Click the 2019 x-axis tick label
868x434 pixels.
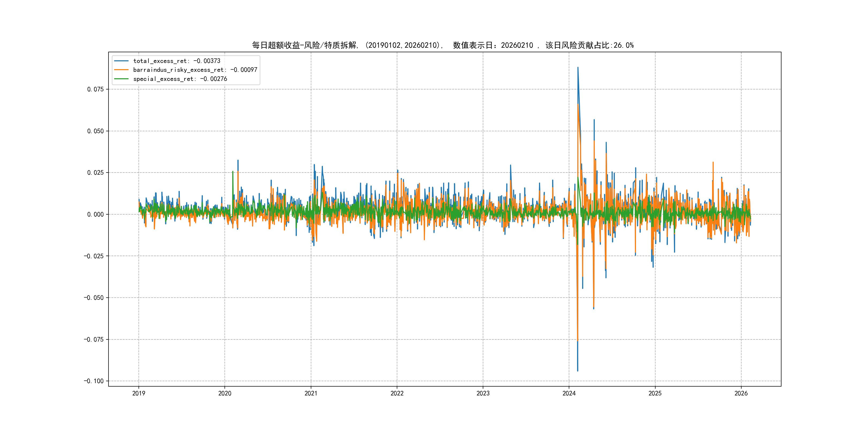coord(139,393)
